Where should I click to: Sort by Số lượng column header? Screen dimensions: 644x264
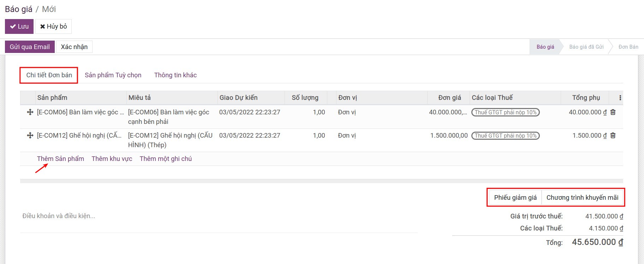pyautogui.click(x=306, y=98)
